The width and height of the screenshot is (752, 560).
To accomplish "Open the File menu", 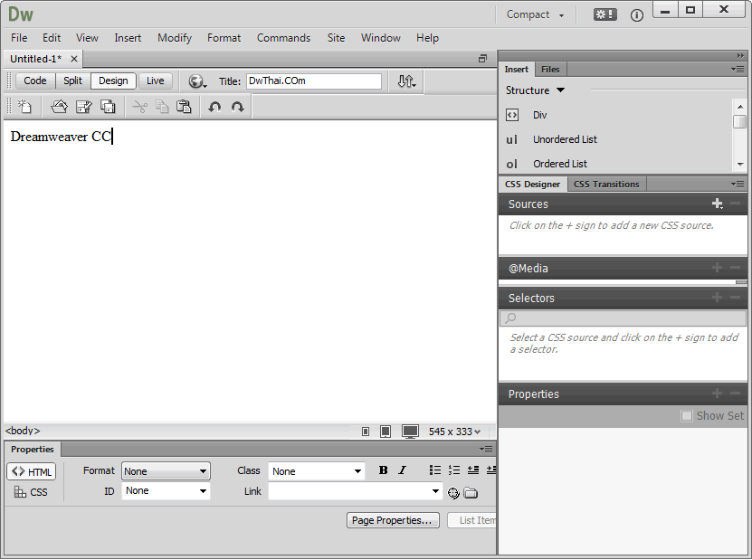I will [19, 38].
